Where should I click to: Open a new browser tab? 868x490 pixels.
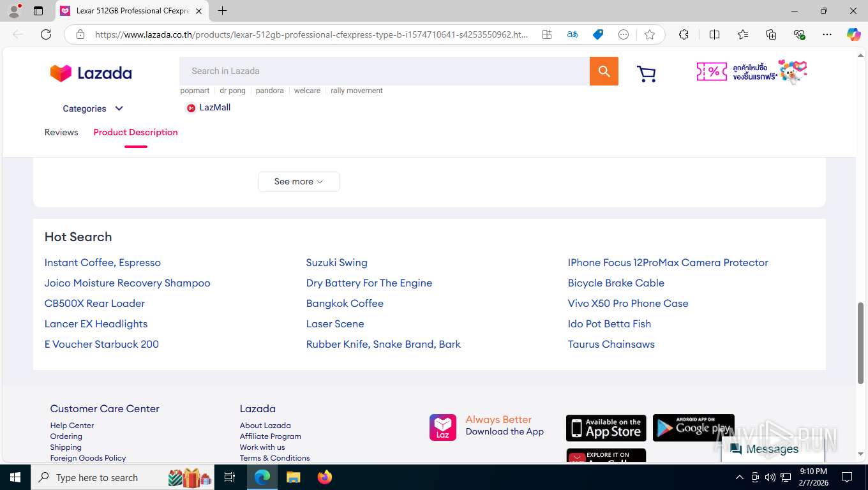pyautogui.click(x=222, y=11)
